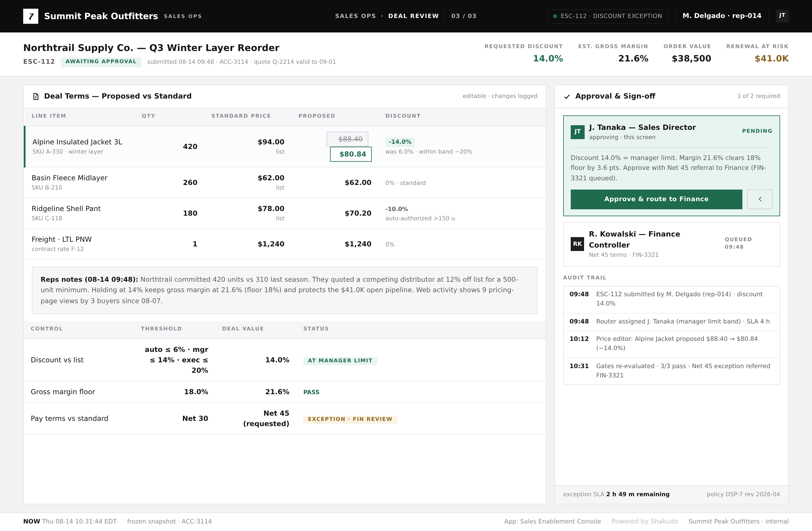
Task: Open the Deal Review breadcrumb item
Action: pos(413,16)
